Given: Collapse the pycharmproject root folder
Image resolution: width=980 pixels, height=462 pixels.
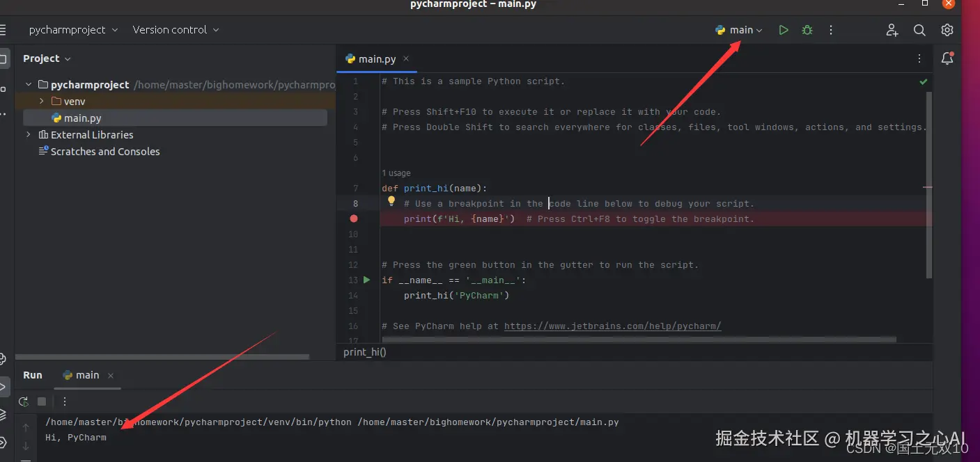Looking at the screenshot, I should pos(29,85).
